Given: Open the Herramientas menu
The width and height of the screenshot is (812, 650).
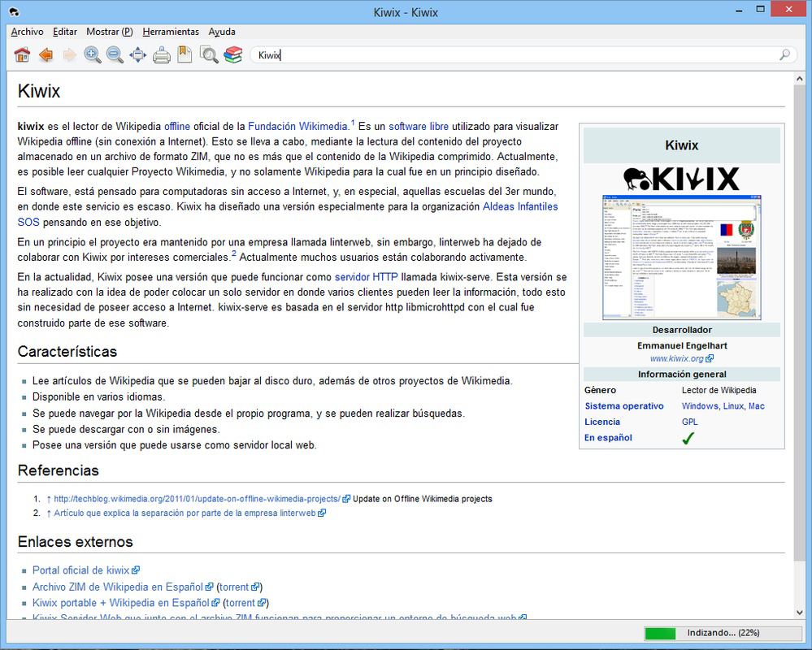Looking at the screenshot, I should point(171,32).
